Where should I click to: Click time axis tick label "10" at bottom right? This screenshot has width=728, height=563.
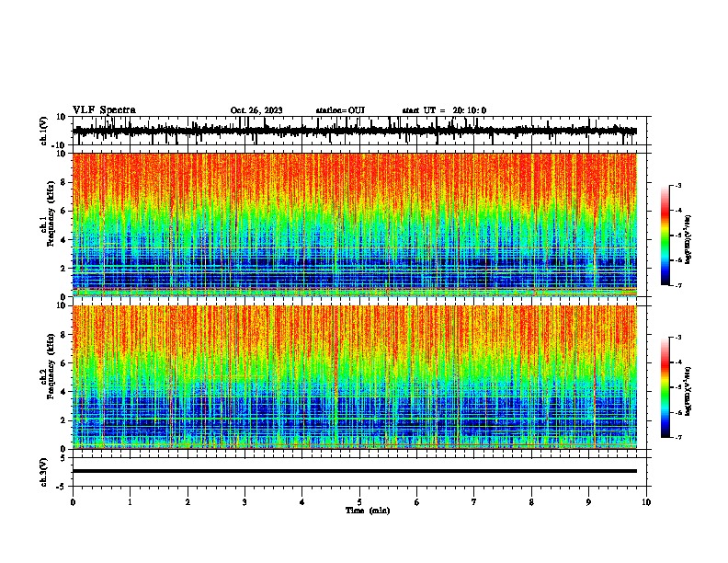[x=646, y=501]
